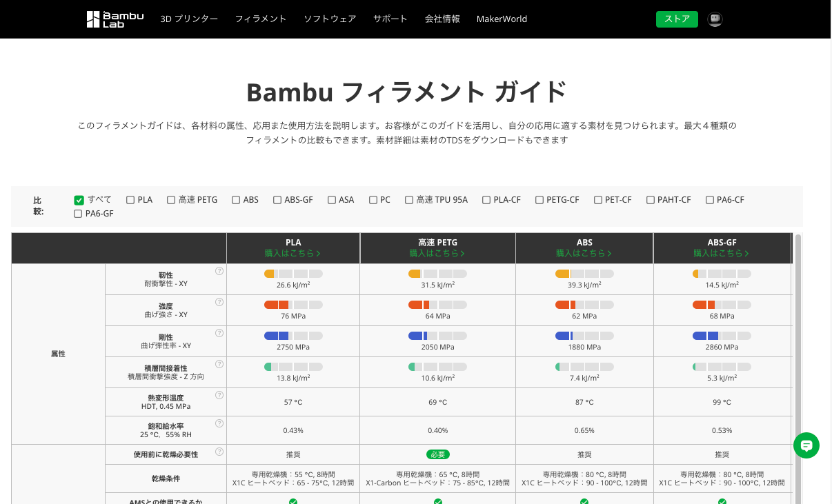Click AMS compatibility checkmark in ABS-GF column
Viewport: 832px width, 504px height.
point(722,501)
